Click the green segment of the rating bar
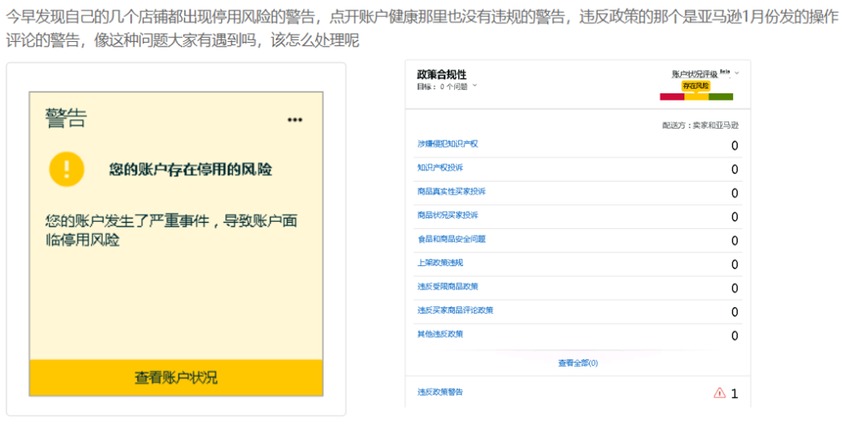The width and height of the screenshot is (868, 447). [721, 97]
